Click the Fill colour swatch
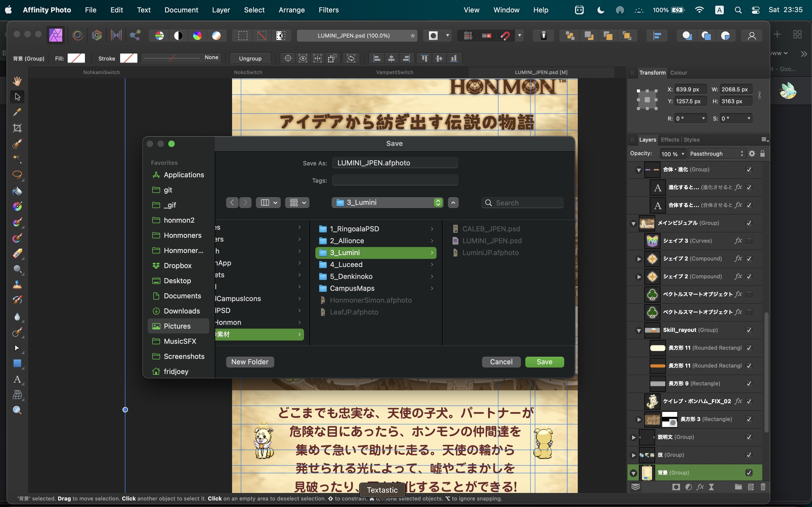 tap(76, 58)
